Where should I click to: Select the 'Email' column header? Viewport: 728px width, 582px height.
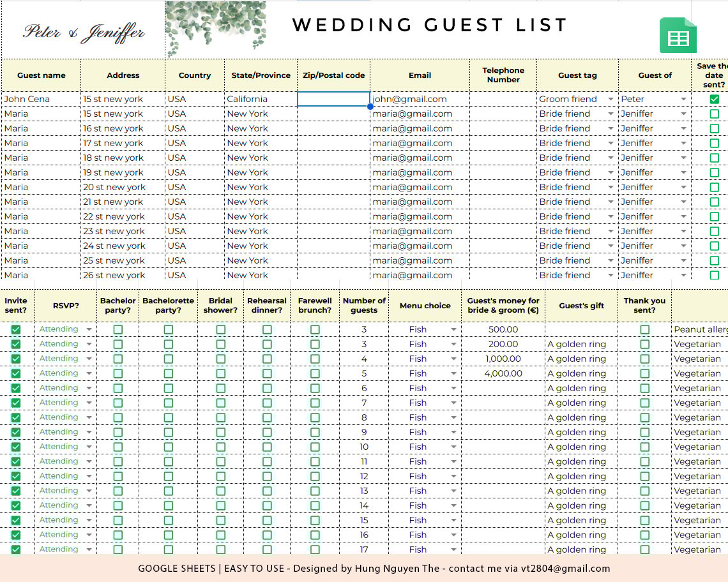pyautogui.click(x=420, y=75)
